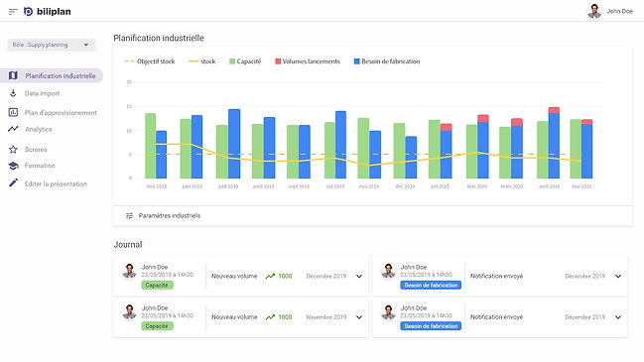Screen dimensions: 644x362
Task: Toggle Besoin de fabrication legend item
Action: click(387, 61)
